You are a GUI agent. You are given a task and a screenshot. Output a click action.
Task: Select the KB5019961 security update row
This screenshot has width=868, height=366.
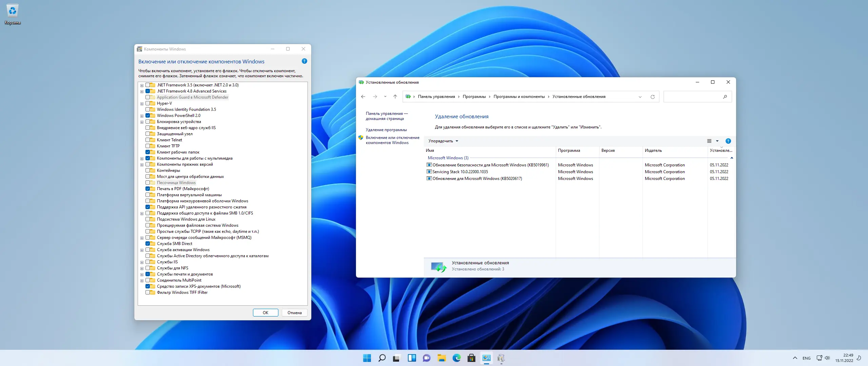point(490,165)
